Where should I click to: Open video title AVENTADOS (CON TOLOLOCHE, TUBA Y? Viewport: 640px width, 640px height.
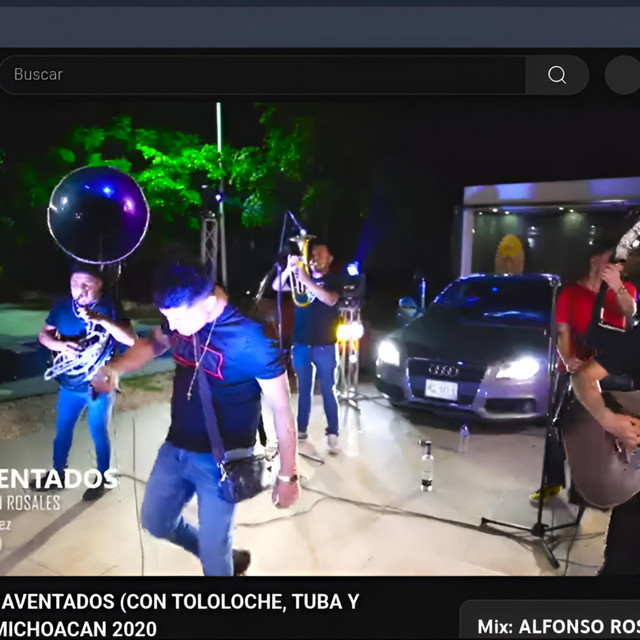(x=180, y=602)
